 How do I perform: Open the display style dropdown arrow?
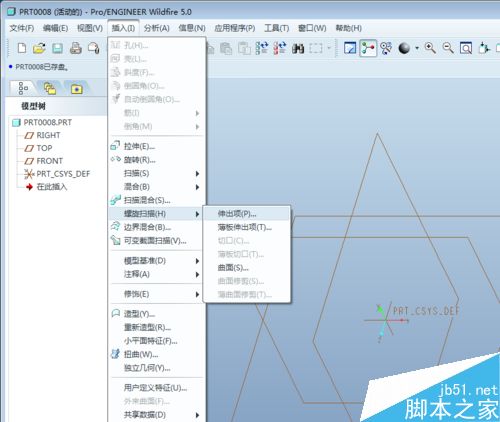pos(417,48)
